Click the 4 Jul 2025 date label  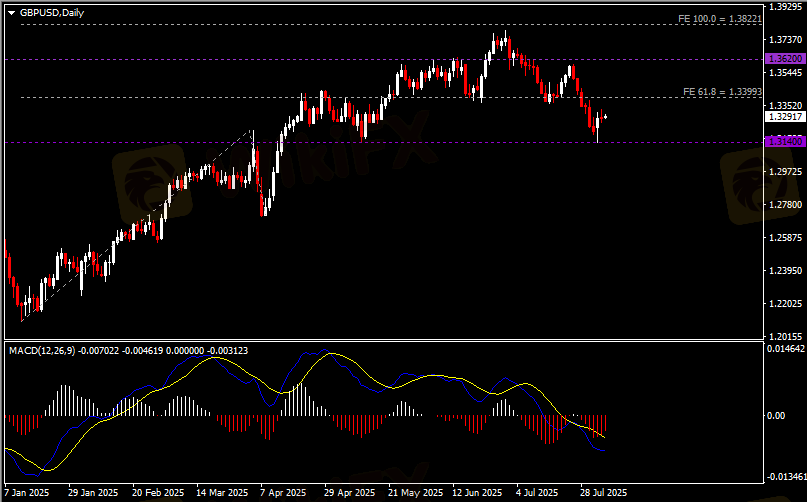point(537,493)
